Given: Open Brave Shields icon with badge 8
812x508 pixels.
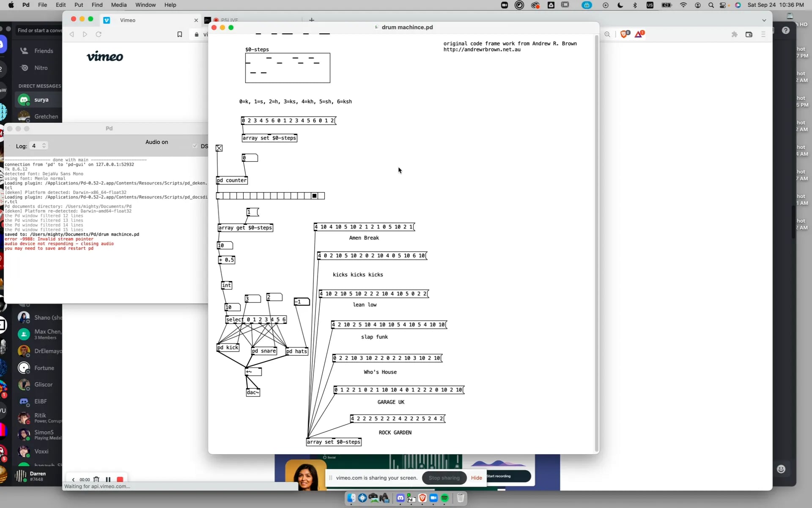Looking at the screenshot, I should [x=624, y=34].
